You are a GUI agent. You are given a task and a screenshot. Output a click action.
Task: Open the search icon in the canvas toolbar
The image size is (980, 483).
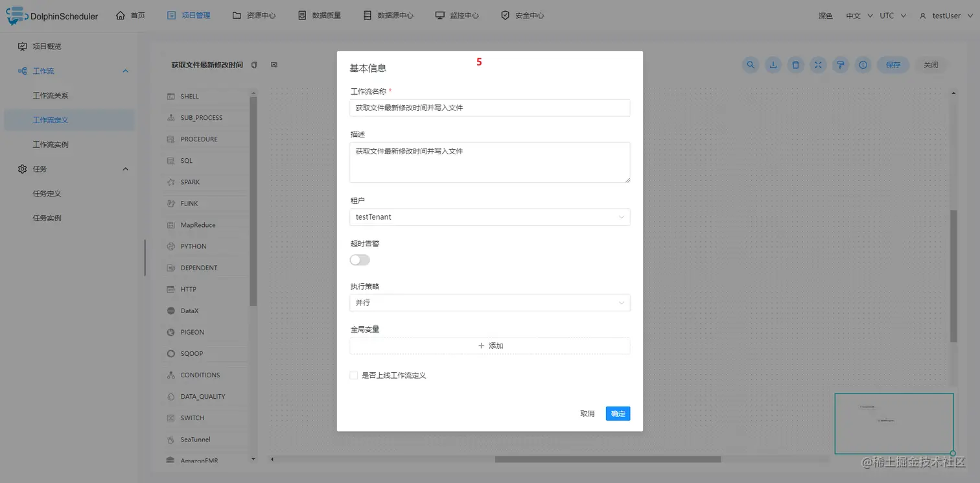pos(750,65)
